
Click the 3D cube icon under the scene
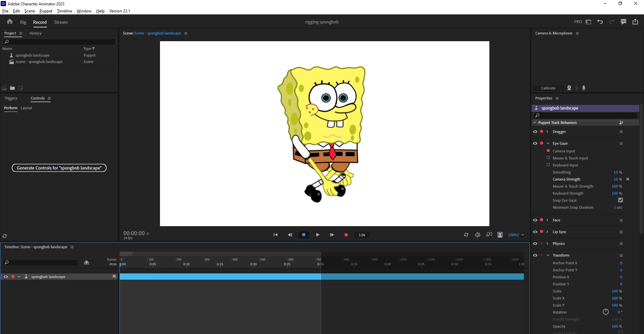pos(478,235)
